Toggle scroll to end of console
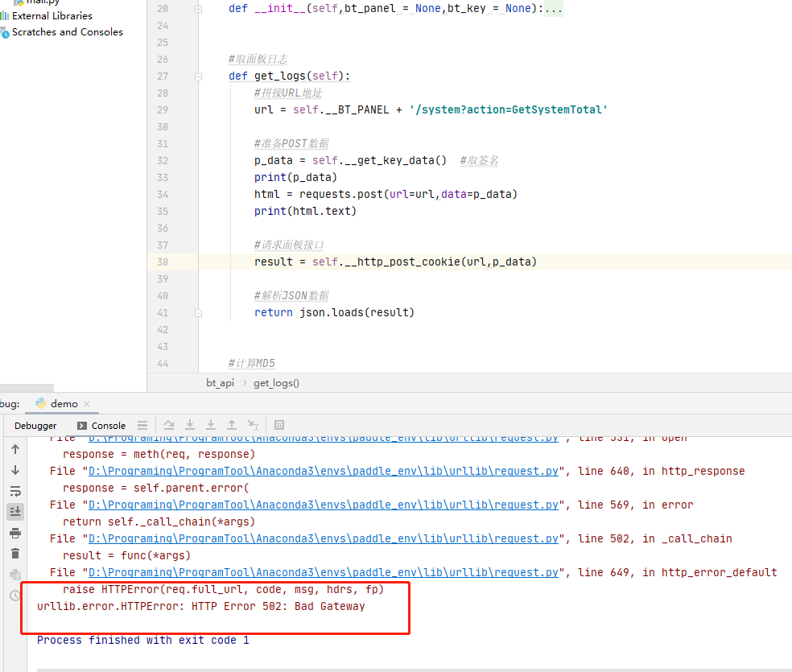 pos(15,512)
